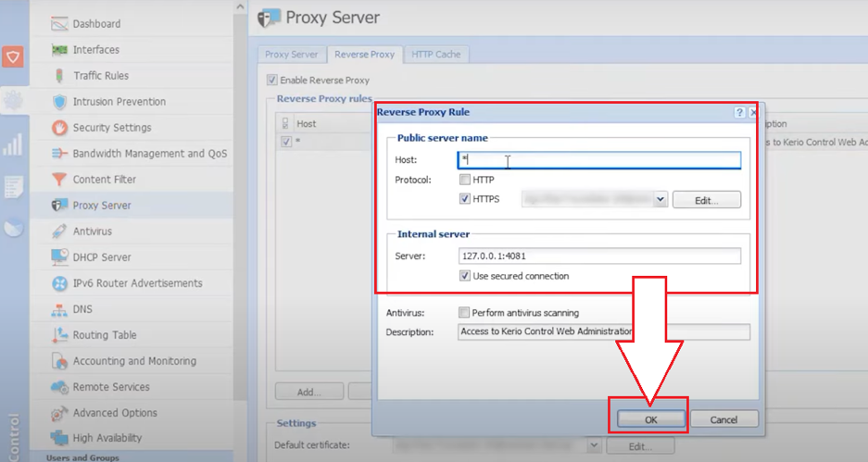This screenshot has width=868, height=462.
Task: Select Traffic Rules in navigation
Action: coord(101,76)
